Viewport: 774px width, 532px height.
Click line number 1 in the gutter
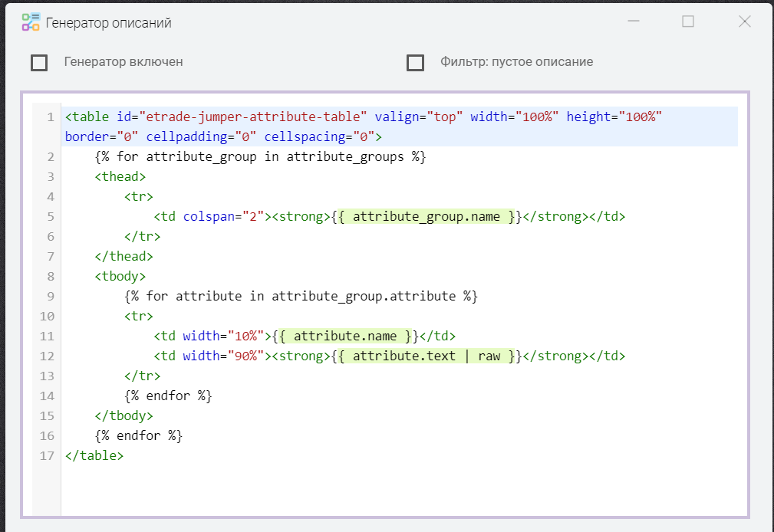(50, 117)
